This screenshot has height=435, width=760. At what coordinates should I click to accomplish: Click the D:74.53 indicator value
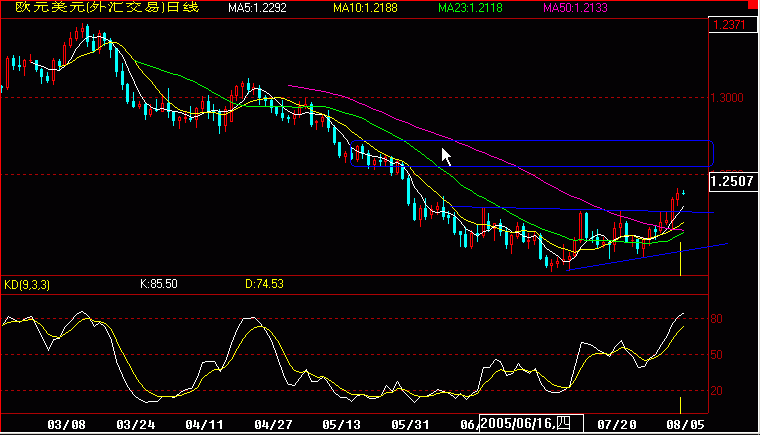pos(264,284)
